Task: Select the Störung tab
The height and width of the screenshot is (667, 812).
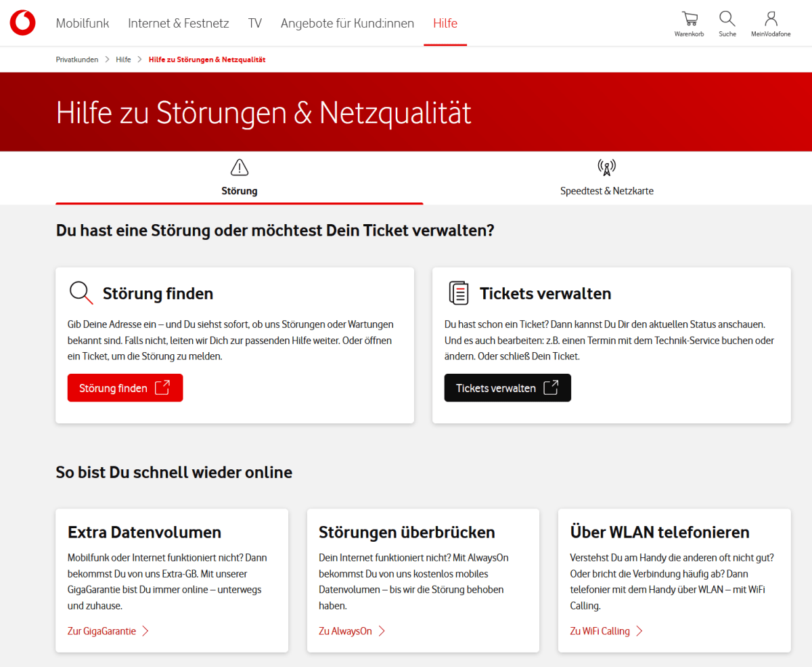Action: [239, 190]
